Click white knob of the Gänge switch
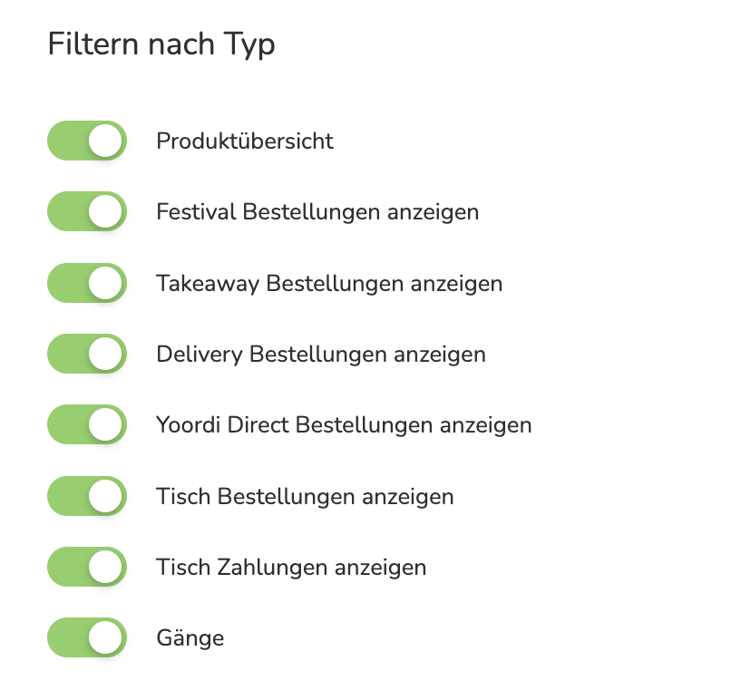This screenshot has width=731, height=700. [x=105, y=637]
